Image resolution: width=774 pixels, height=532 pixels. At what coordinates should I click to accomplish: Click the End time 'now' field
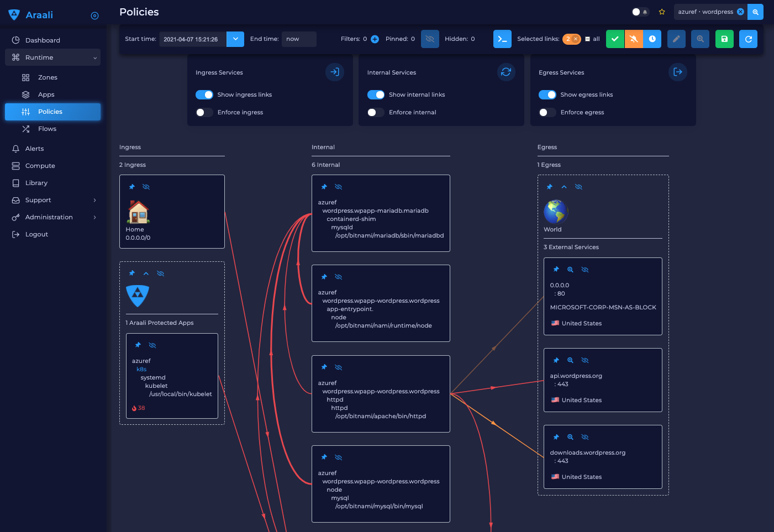[299, 39]
